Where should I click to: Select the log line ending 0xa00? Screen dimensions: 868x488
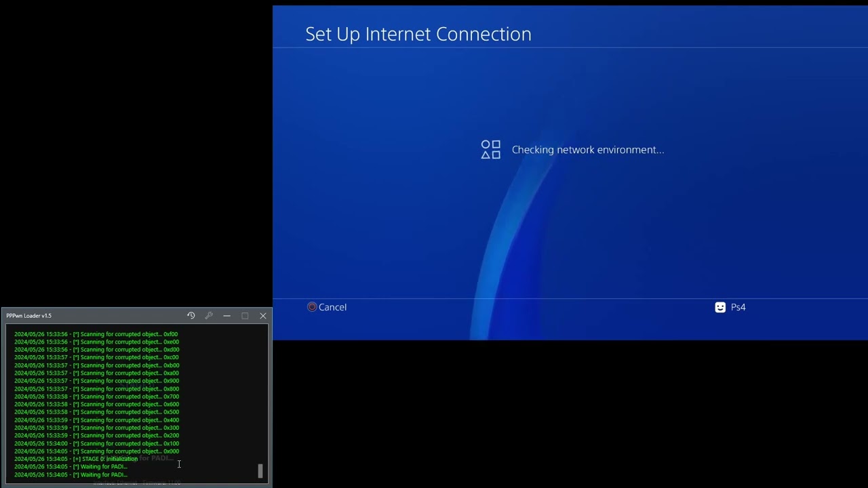96,373
